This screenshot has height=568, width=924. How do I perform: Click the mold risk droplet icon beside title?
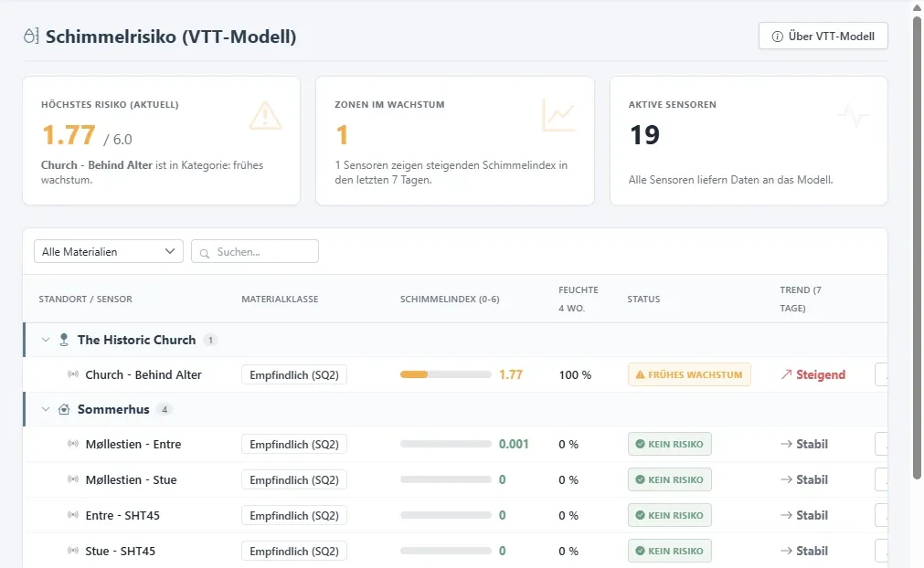(x=31, y=36)
